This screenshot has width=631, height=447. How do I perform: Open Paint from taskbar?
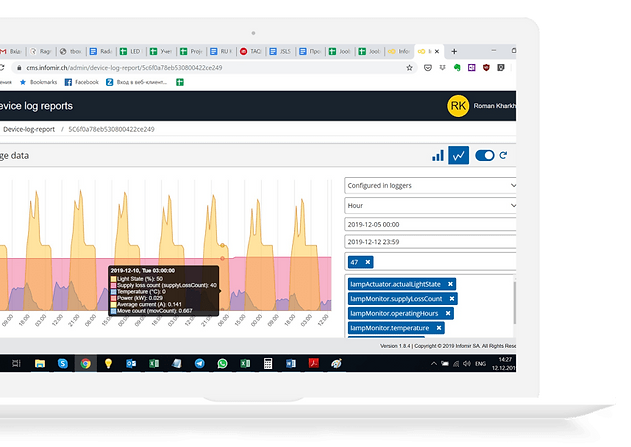point(336,364)
